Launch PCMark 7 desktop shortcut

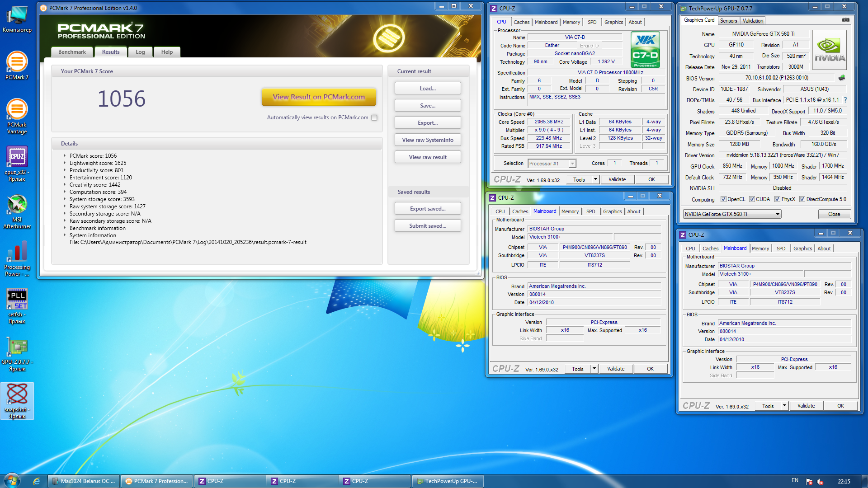[17, 66]
